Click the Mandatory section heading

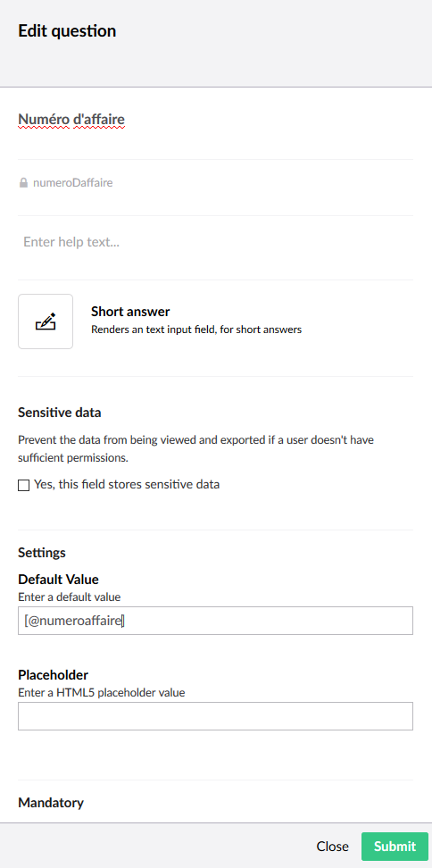click(x=51, y=803)
